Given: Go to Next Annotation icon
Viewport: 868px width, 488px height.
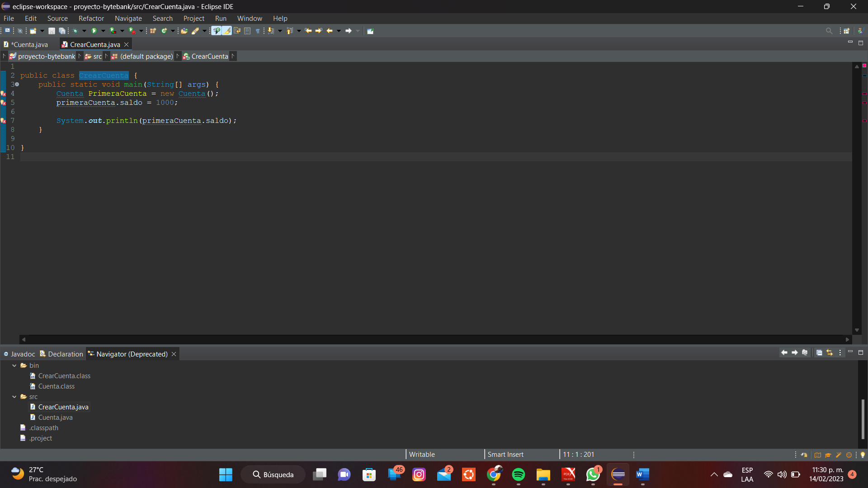Looking at the screenshot, I should coord(270,31).
